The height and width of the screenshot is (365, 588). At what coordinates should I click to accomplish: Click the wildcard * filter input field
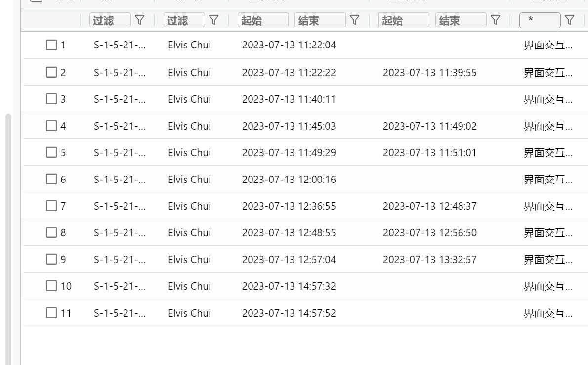540,20
